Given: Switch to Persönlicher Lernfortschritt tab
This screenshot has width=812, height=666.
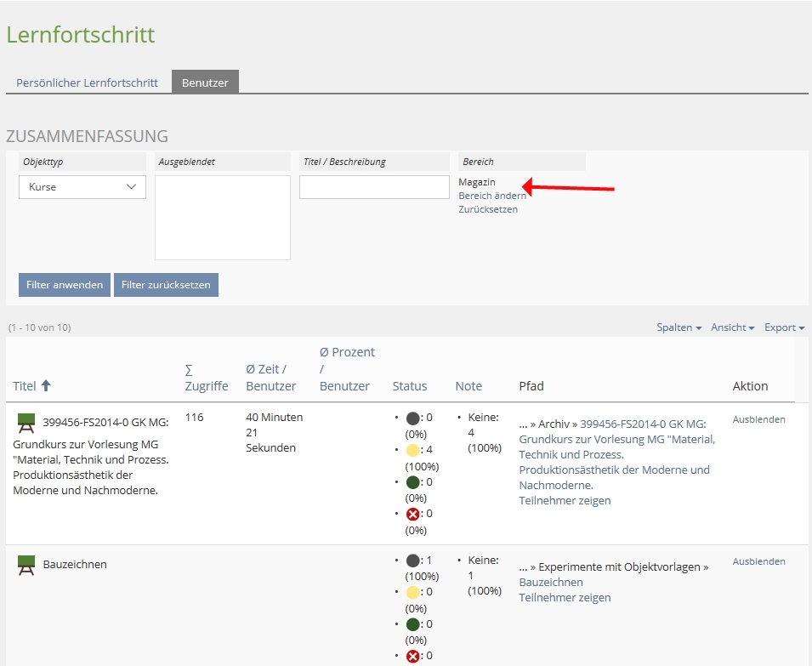Looking at the screenshot, I should coord(88,83).
